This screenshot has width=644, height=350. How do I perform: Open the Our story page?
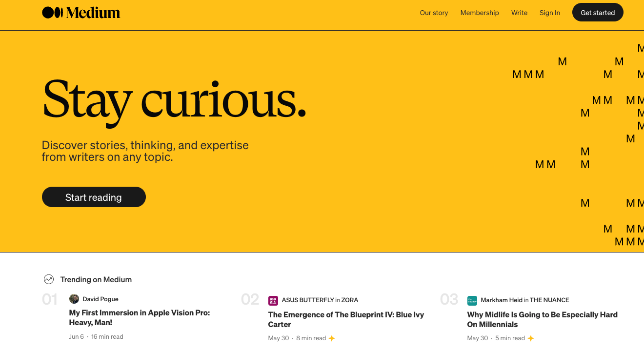tap(434, 13)
